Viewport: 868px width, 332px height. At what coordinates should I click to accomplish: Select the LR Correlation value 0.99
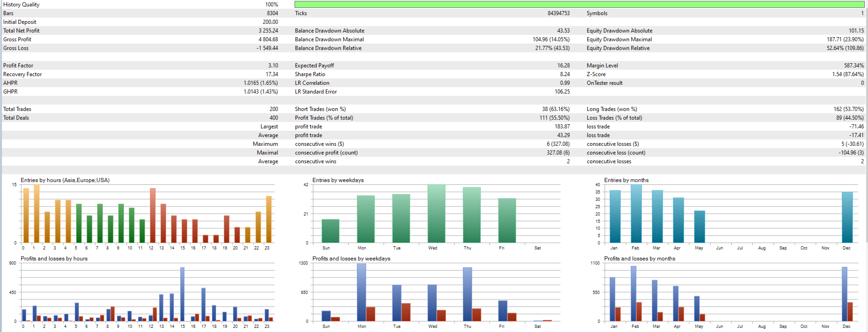(x=565, y=83)
